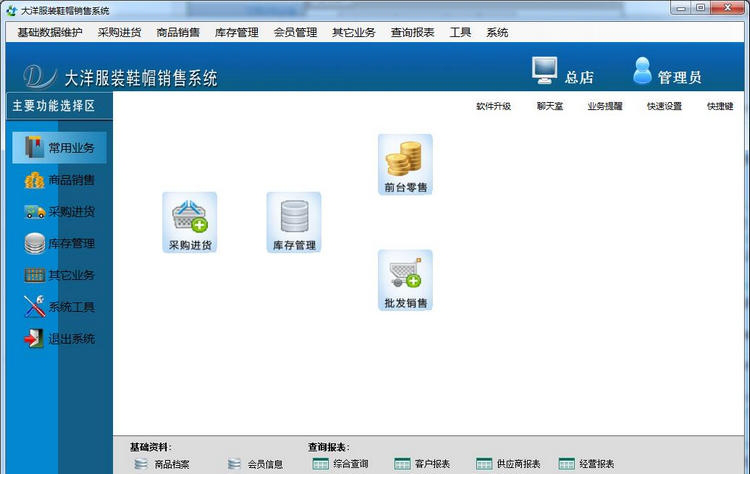This screenshot has height=492, width=750.
Task: Click the 软件升级 link
Action: [x=494, y=106]
